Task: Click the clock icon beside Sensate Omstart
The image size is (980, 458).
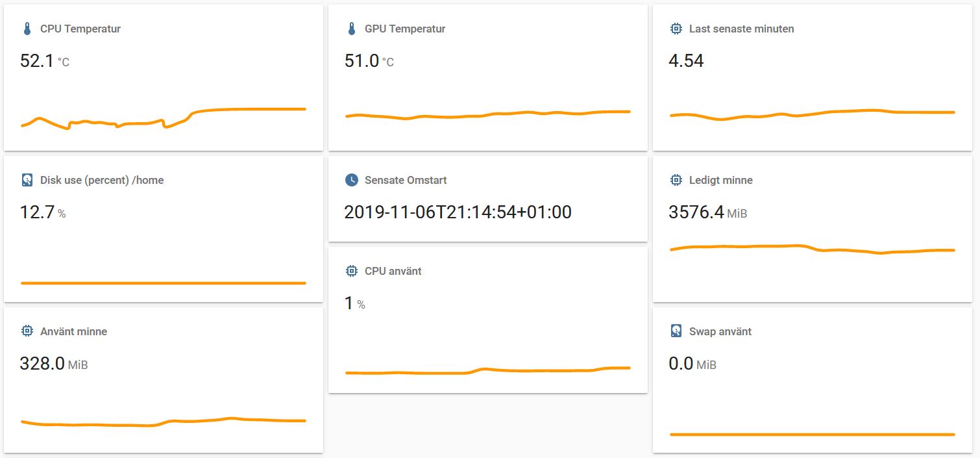Action: [351, 180]
